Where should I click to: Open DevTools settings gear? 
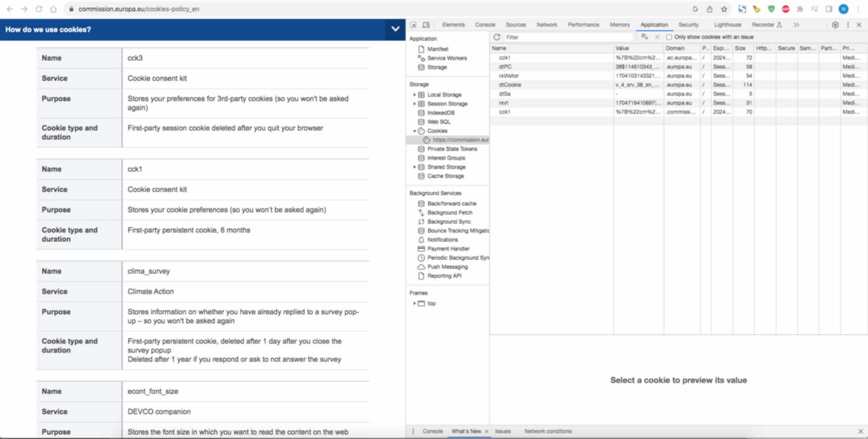835,25
